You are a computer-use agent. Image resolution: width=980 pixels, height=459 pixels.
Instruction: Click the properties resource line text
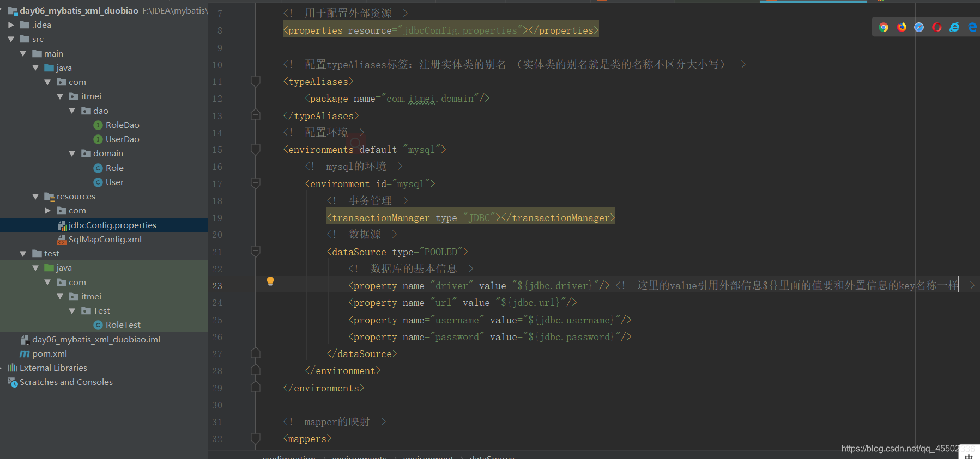click(440, 30)
